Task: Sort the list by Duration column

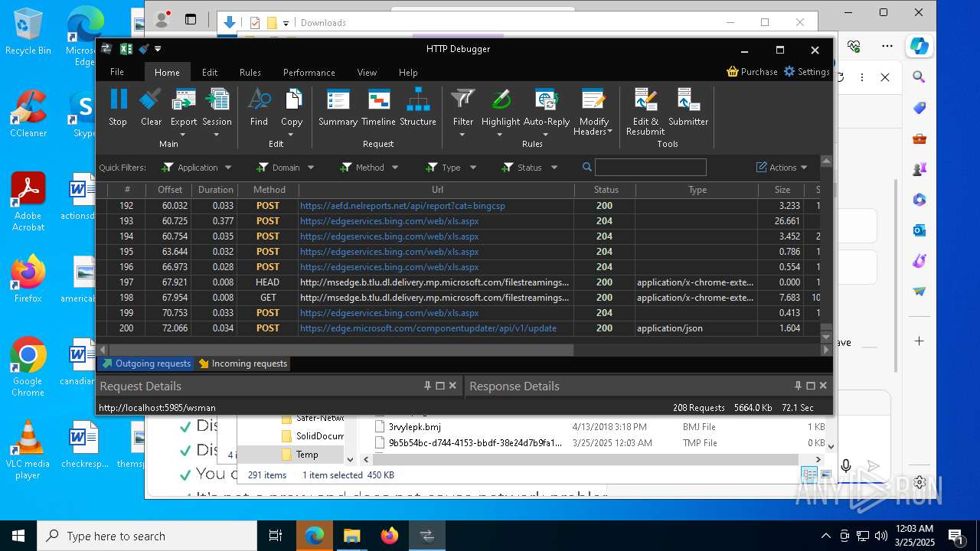Action: click(x=214, y=190)
